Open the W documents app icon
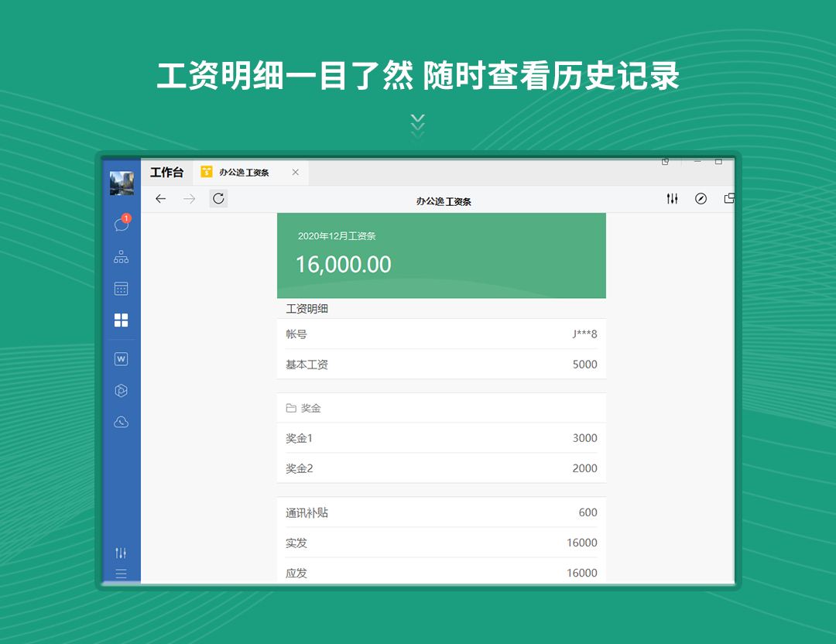Screen dimensions: 836x644 (x=121, y=359)
